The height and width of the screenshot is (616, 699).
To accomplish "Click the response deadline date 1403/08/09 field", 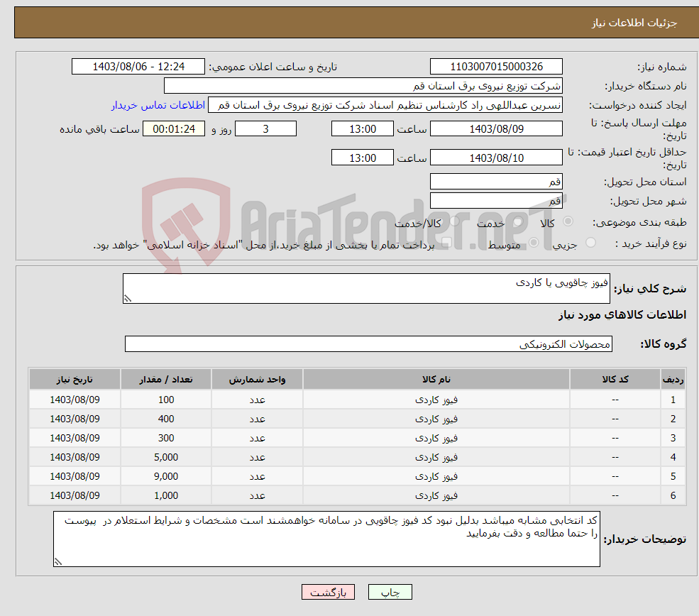I will point(496,129).
